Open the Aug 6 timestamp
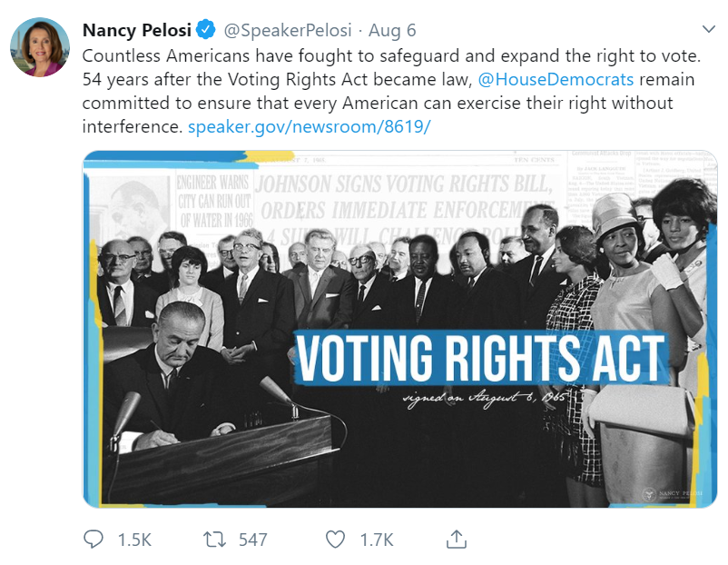Viewport: 728px width, 565px height. 392,31
